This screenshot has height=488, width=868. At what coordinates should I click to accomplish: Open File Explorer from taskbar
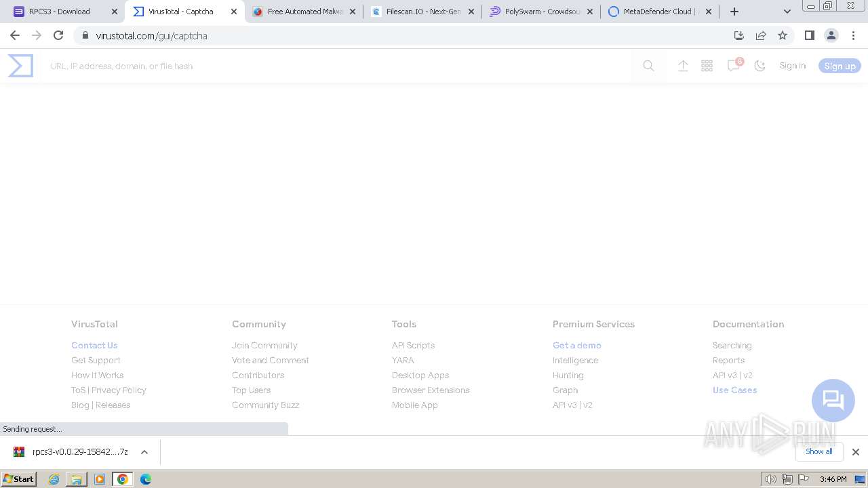[77, 479]
